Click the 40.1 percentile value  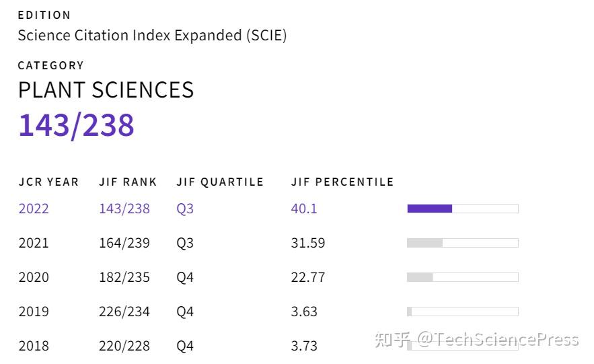tap(304, 209)
